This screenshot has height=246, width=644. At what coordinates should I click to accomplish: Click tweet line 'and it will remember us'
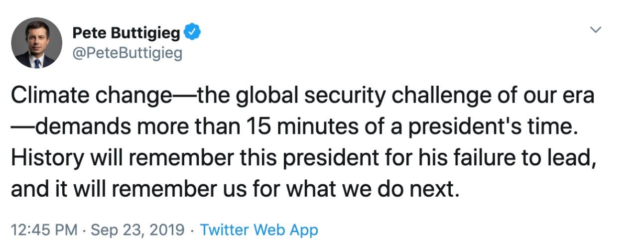point(234,189)
